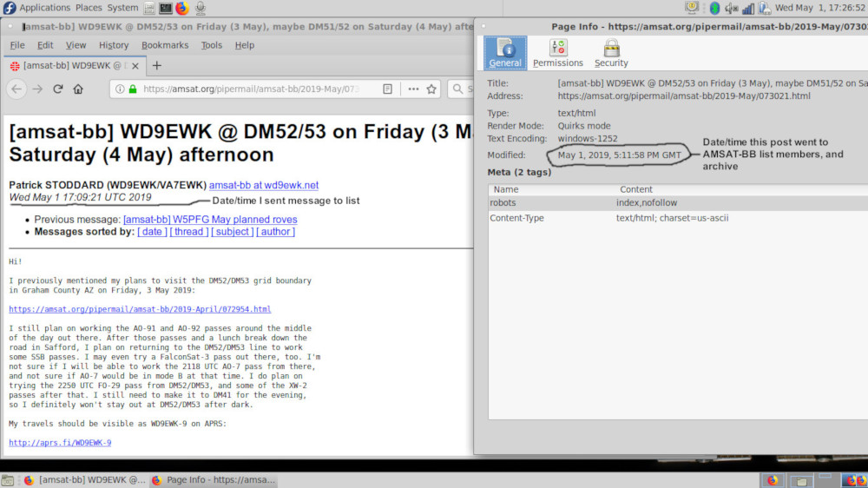Click the microphone icon in top panel
Image resolution: width=868 pixels, height=488 pixels.
click(201, 8)
